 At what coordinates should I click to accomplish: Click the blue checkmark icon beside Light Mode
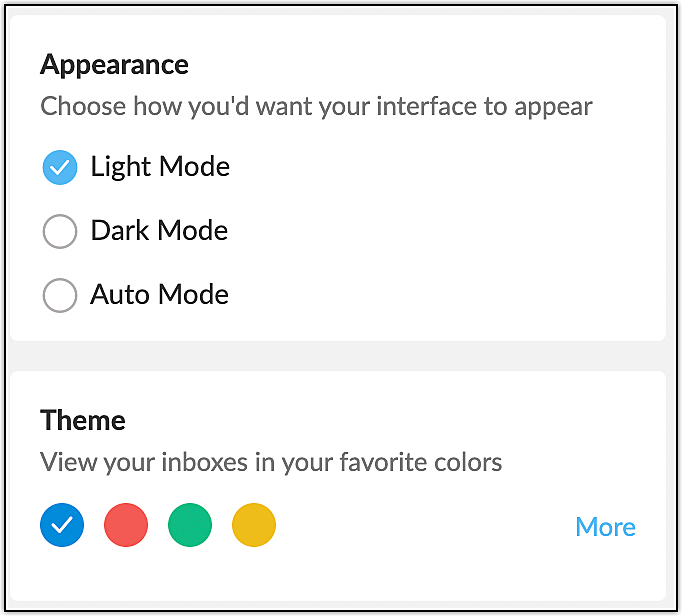point(60,168)
